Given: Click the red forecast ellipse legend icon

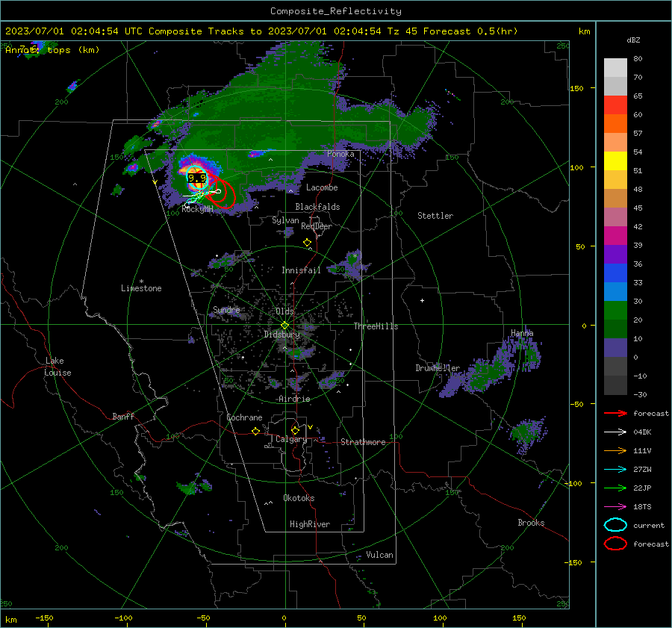Looking at the screenshot, I should click(x=615, y=544).
